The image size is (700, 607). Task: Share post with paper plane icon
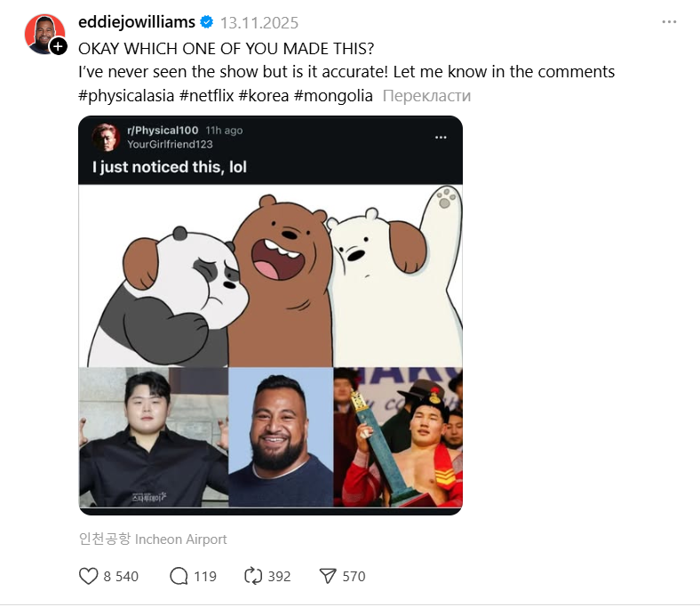pyautogui.click(x=328, y=576)
